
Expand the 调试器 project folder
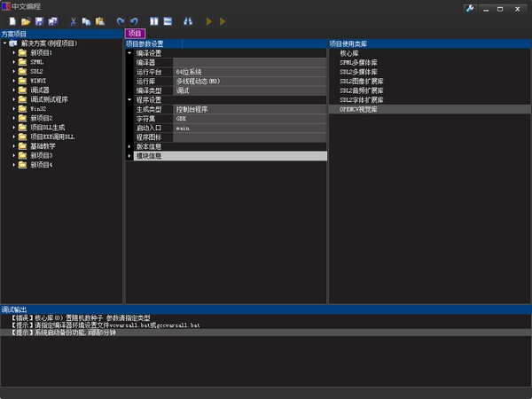coord(15,90)
